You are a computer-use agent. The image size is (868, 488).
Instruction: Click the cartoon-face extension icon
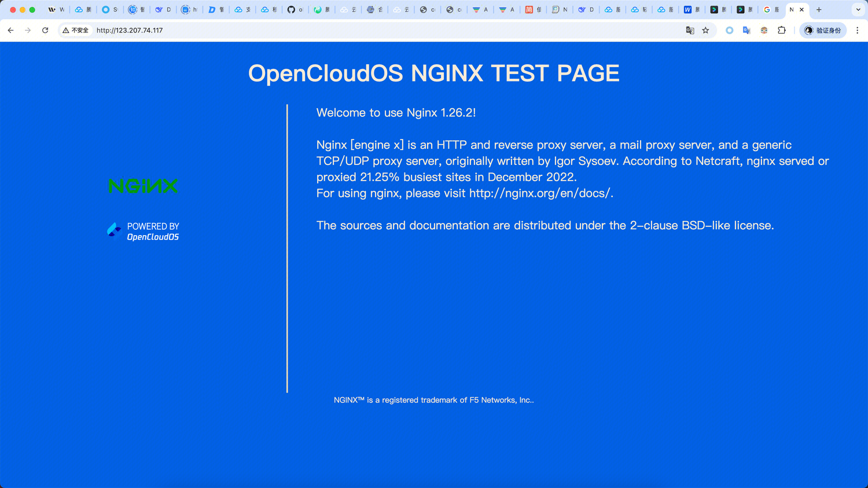[x=764, y=30]
